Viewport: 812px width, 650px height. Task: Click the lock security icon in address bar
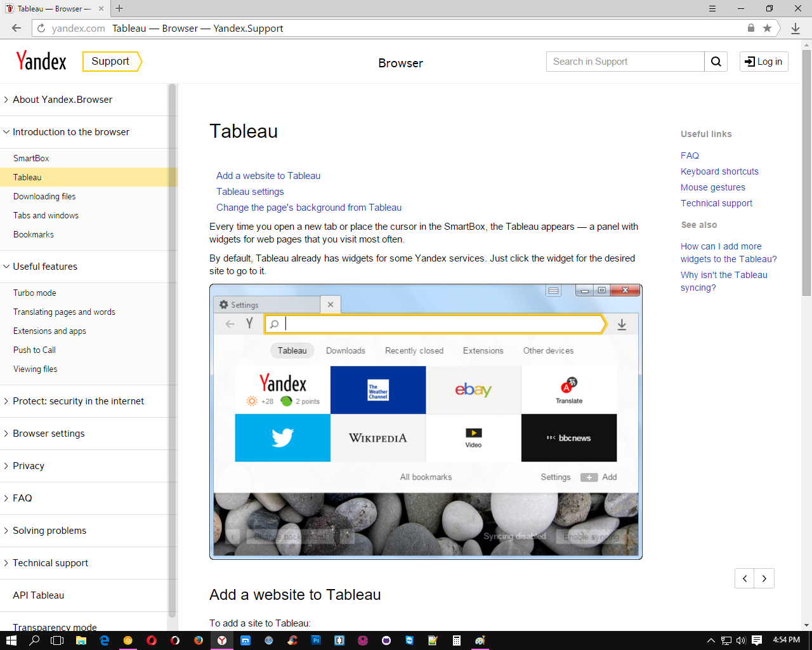(x=751, y=28)
